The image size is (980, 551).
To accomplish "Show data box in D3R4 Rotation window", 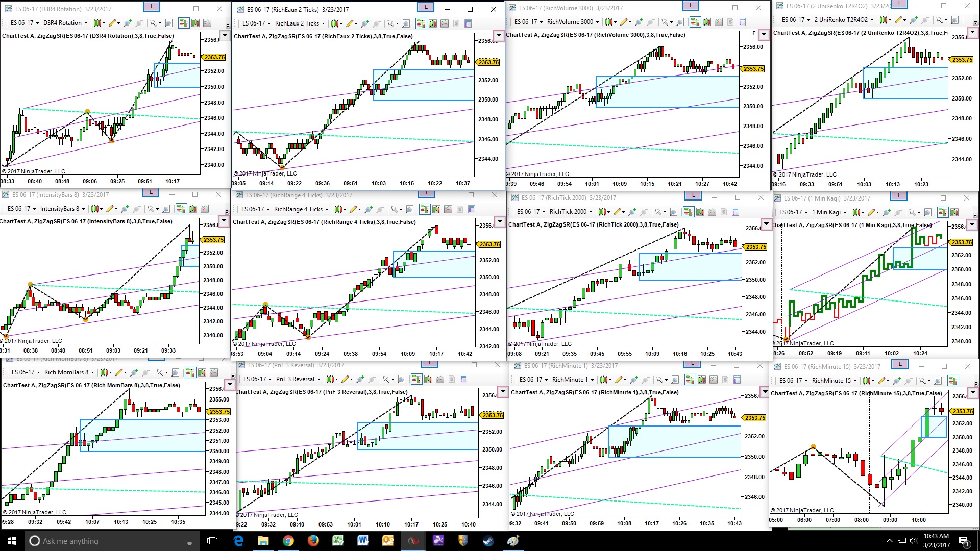I will click(168, 23).
